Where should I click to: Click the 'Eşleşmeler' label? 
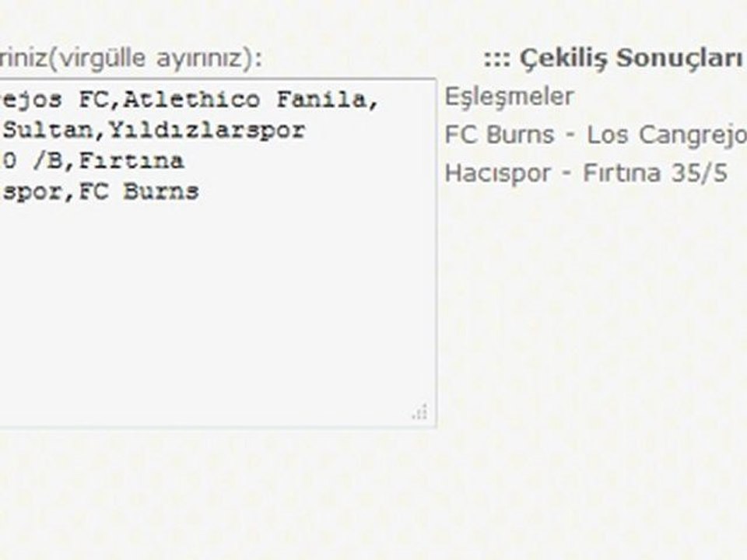click(x=509, y=98)
